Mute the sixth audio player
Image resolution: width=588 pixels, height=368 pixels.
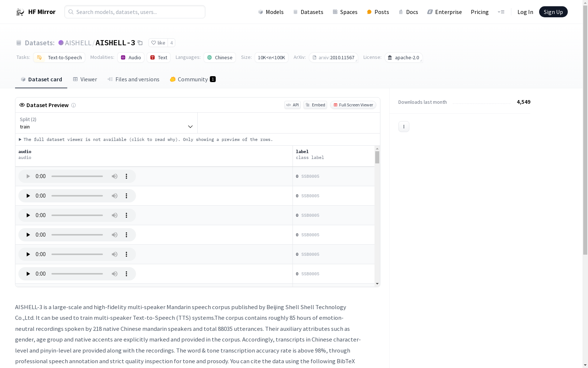pyautogui.click(x=115, y=274)
